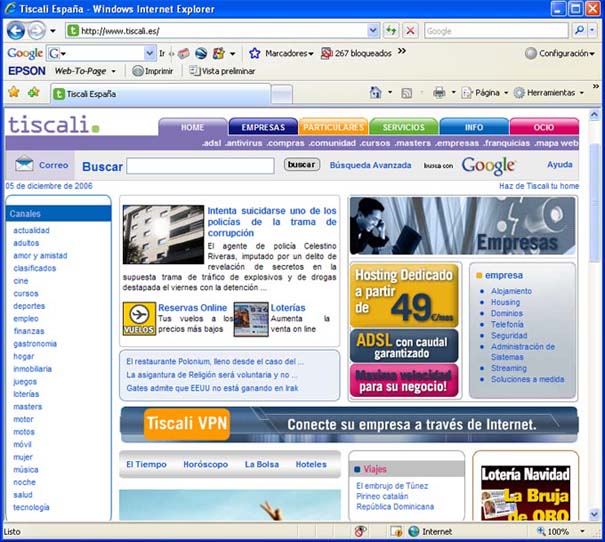Select the Tiscali España browser tab
The width and height of the screenshot is (605, 542).
pyautogui.click(x=161, y=94)
